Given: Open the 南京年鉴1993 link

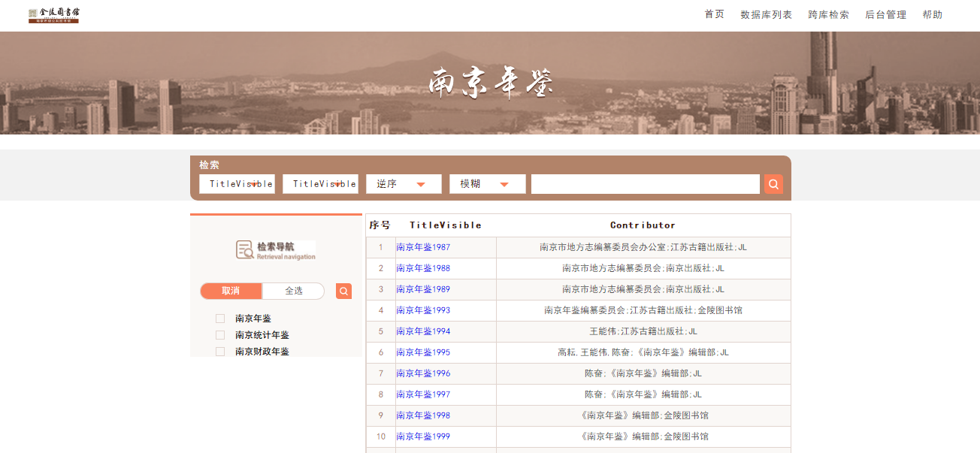Looking at the screenshot, I should [x=423, y=310].
